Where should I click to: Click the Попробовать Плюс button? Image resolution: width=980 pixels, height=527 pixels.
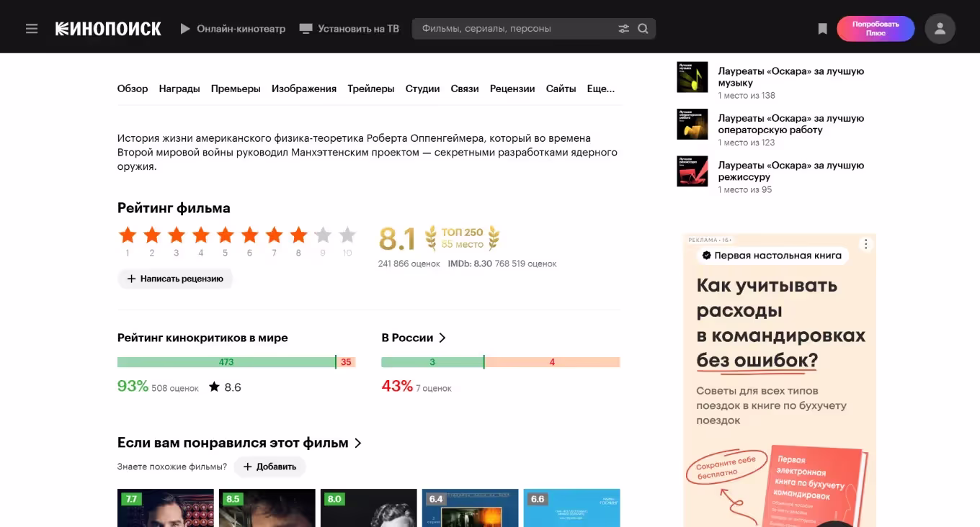(875, 29)
